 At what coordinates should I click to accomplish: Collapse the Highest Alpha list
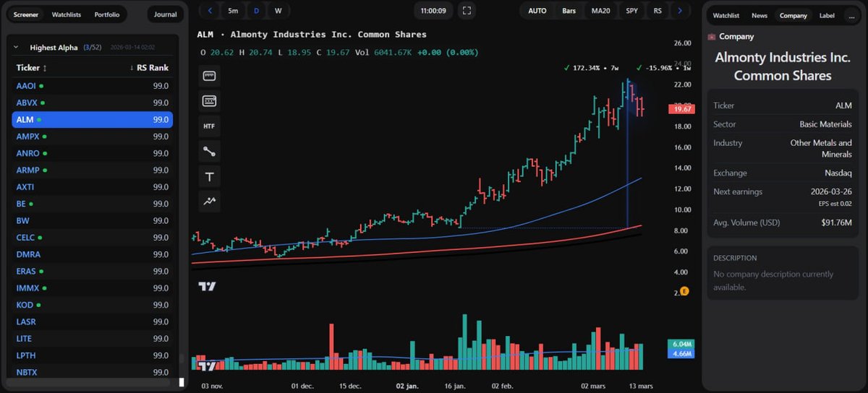pyautogui.click(x=16, y=48)
